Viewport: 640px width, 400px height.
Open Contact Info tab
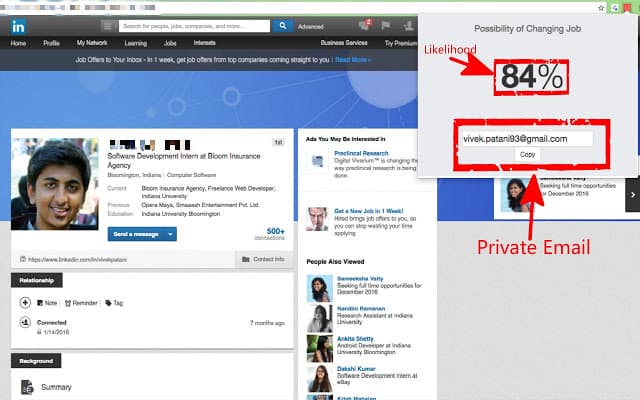264,259
